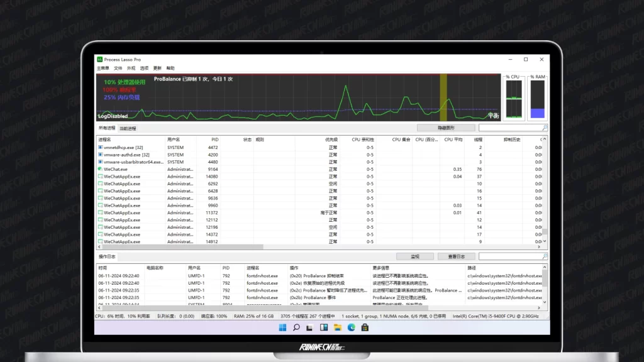Open the Windows Start menu
Viewport: 644px width, 362px height.
click(x=282, y=327)
